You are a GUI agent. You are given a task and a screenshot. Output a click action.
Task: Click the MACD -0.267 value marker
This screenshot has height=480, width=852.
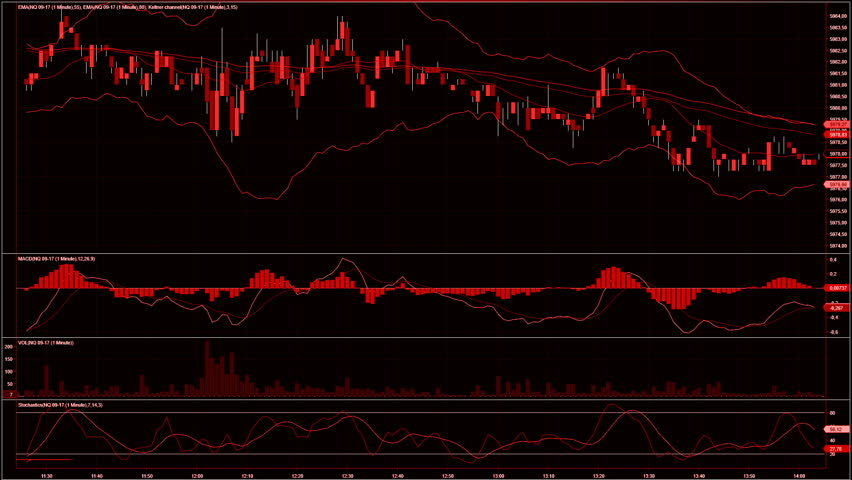[x=836, y=308]
